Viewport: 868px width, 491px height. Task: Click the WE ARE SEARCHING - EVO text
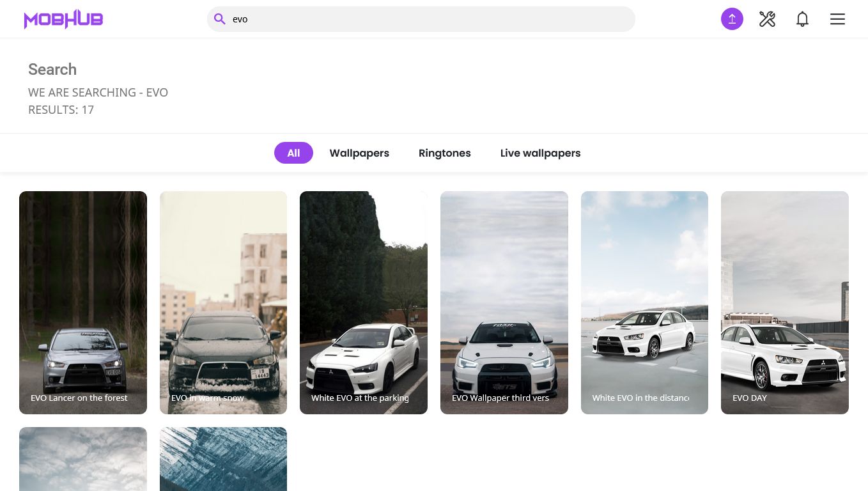[x=98, y=92]
